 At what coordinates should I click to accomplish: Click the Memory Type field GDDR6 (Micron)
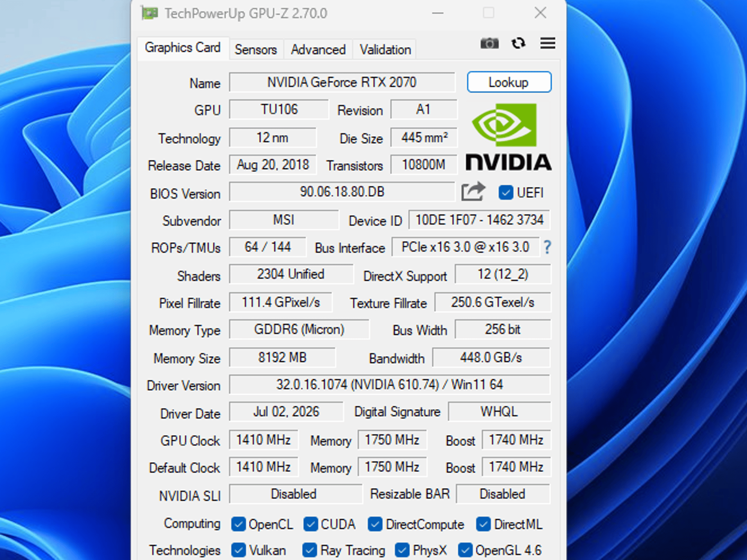tap(299, 330)
